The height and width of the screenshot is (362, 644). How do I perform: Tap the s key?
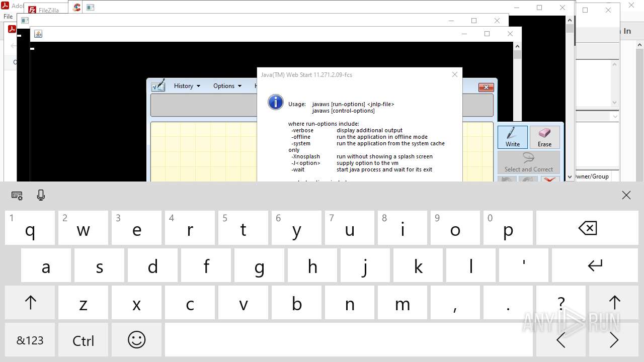(99, 265)
